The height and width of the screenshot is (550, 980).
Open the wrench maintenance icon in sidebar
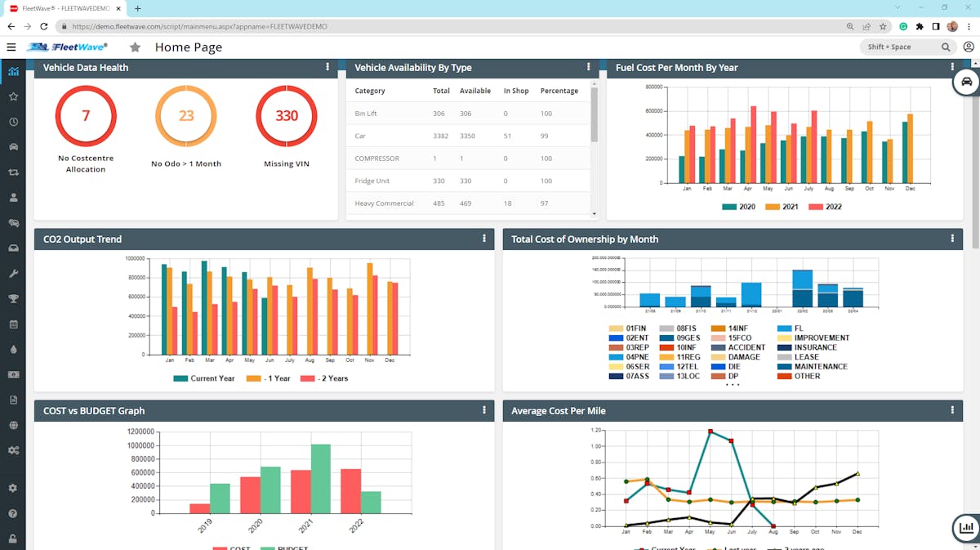point(11,273)
